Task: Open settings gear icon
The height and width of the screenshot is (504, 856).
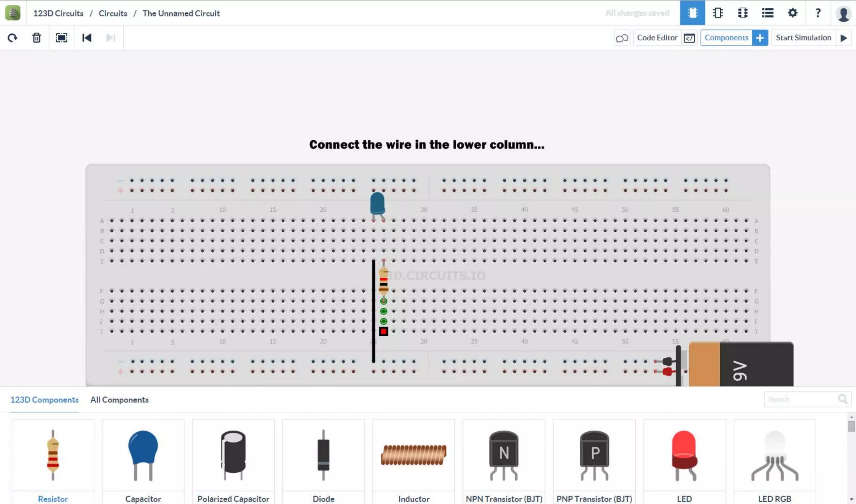Action: click(x=792, y=13)
